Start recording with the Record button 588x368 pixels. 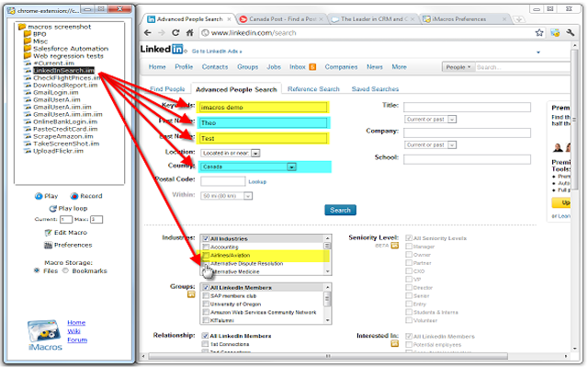(x=86, y=196)
